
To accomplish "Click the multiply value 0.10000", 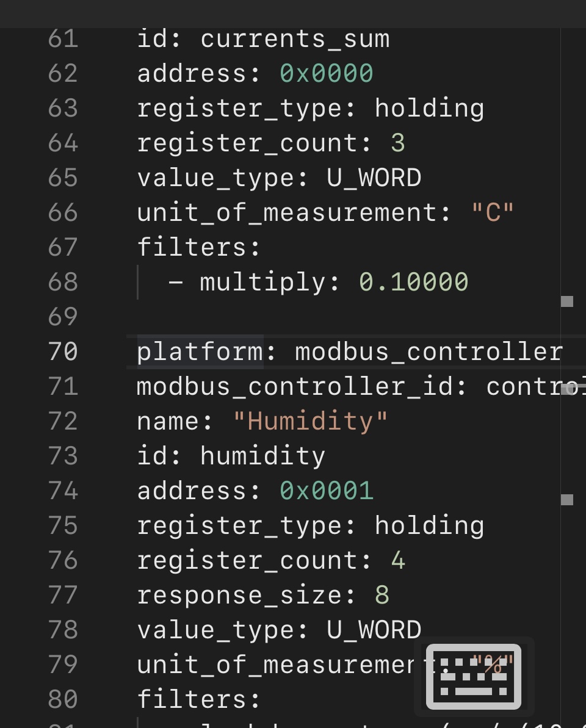I will coord(413,282).
